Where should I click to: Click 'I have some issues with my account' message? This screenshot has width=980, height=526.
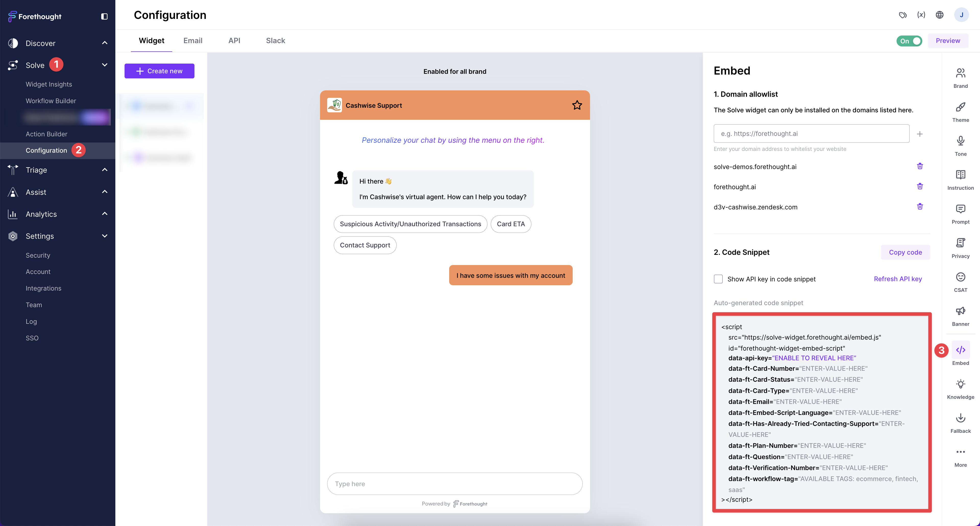pyautogui.click(x=510, y=275)
